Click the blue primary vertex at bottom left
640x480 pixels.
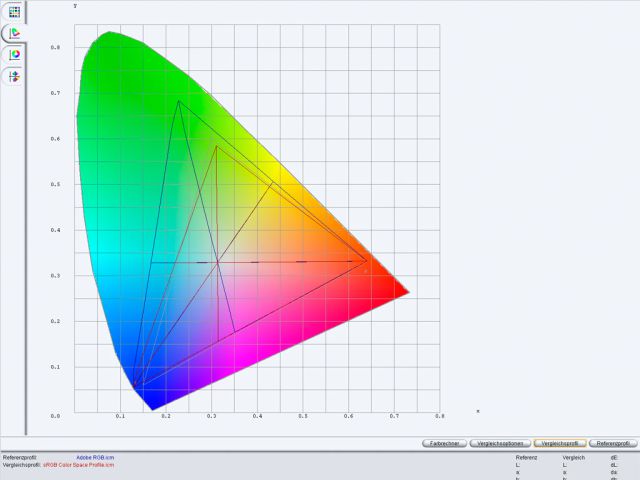pos(133,388)
